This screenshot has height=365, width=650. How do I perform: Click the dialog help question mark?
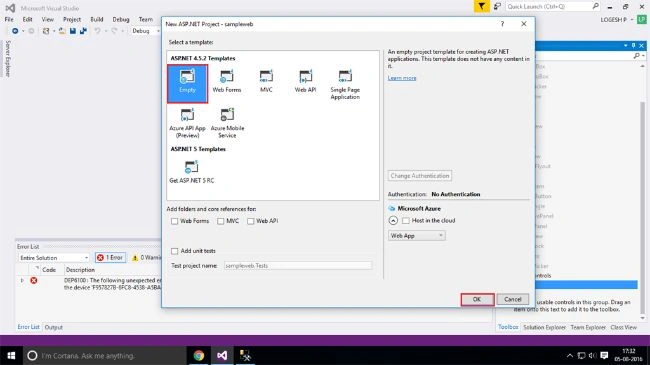502,24
